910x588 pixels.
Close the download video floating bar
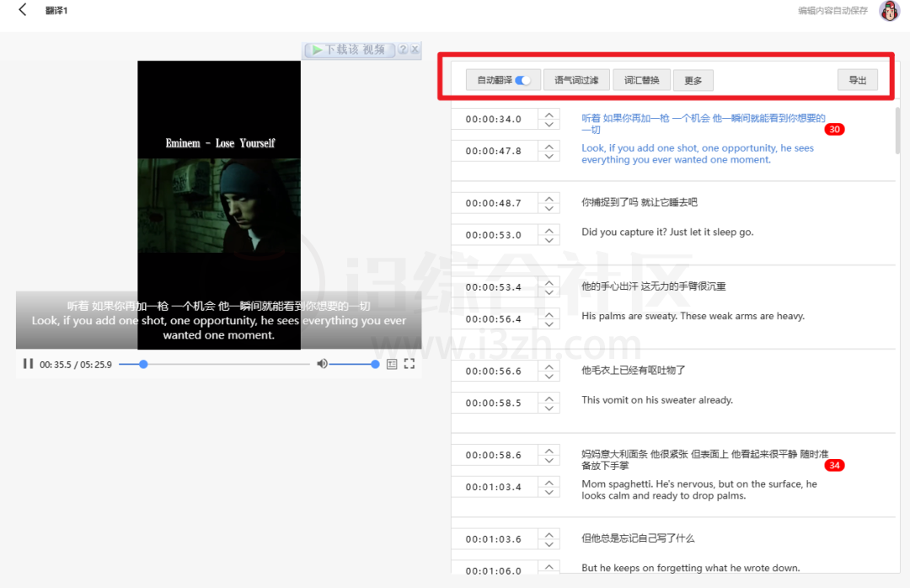point(415,50)
